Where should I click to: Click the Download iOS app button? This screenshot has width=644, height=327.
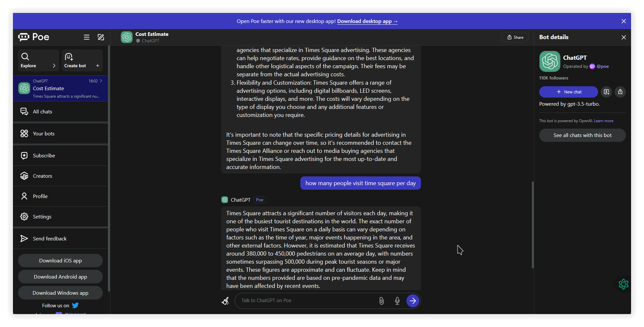click(x=60, y=260)
